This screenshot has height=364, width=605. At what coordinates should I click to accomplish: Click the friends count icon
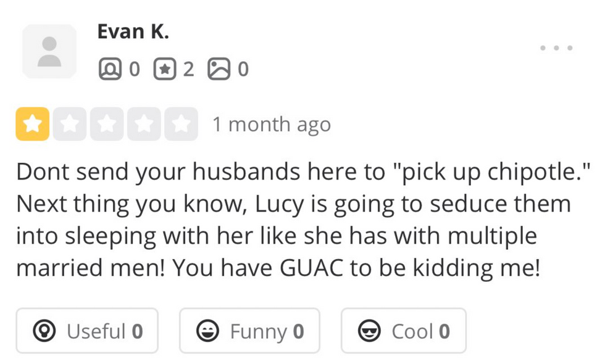[109, 69]
